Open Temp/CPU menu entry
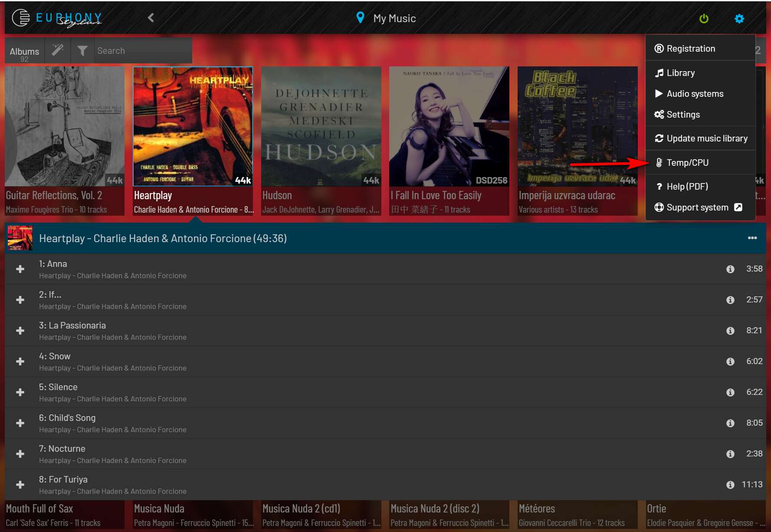The height and width of the screenshot is (532, 771). pos(700,163)
